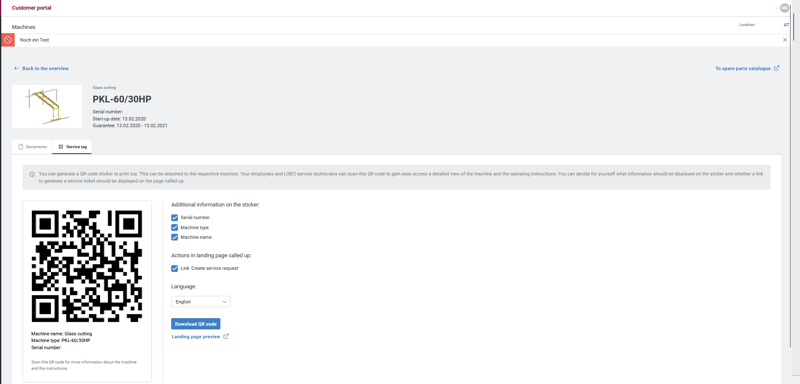800x384 pixels.
Task: Toggle the Machine name checkbox
Action: [x=174, y=237]
